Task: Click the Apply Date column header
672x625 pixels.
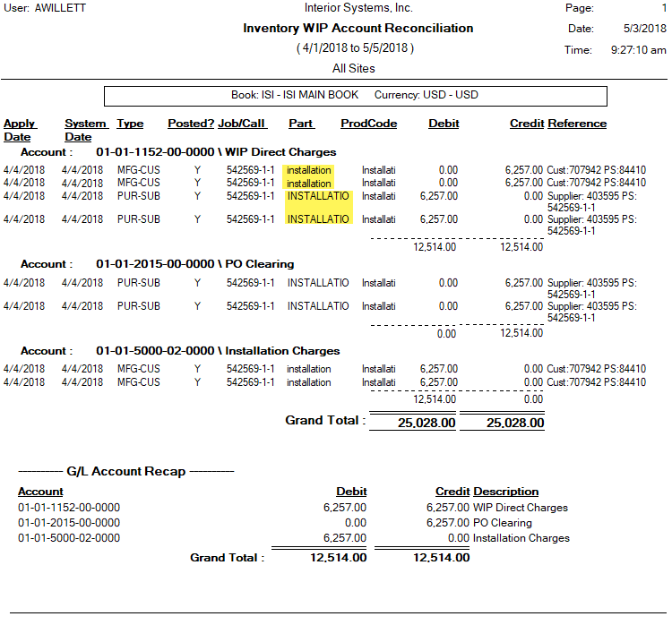Action: [20, 130]
